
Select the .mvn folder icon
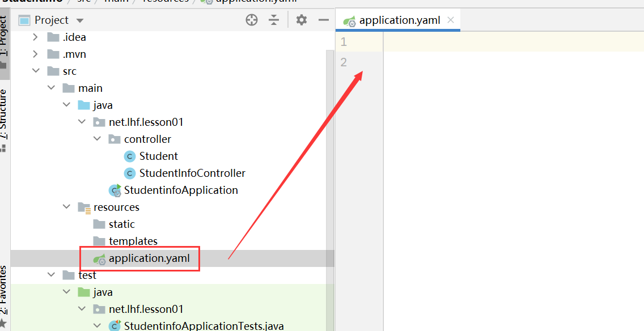(x=53, y=54)
